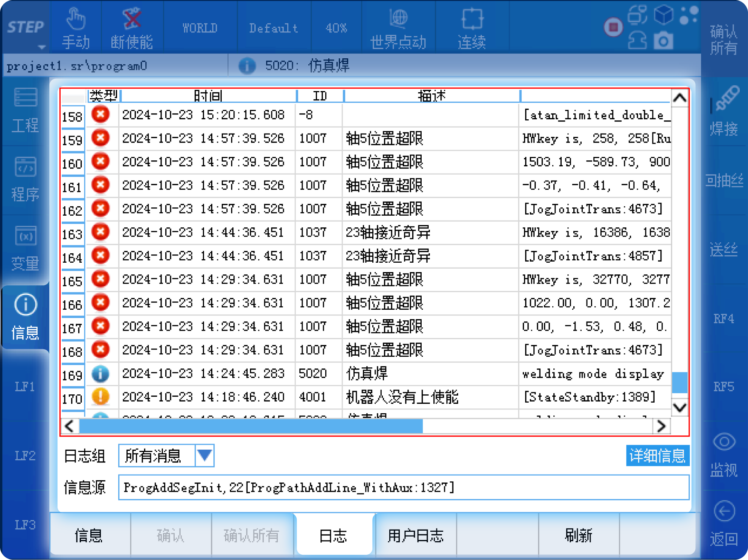Viewport: 748px width, 560px height.
Task: Open the STEP logo menu
Action: (x=26, y=27)
